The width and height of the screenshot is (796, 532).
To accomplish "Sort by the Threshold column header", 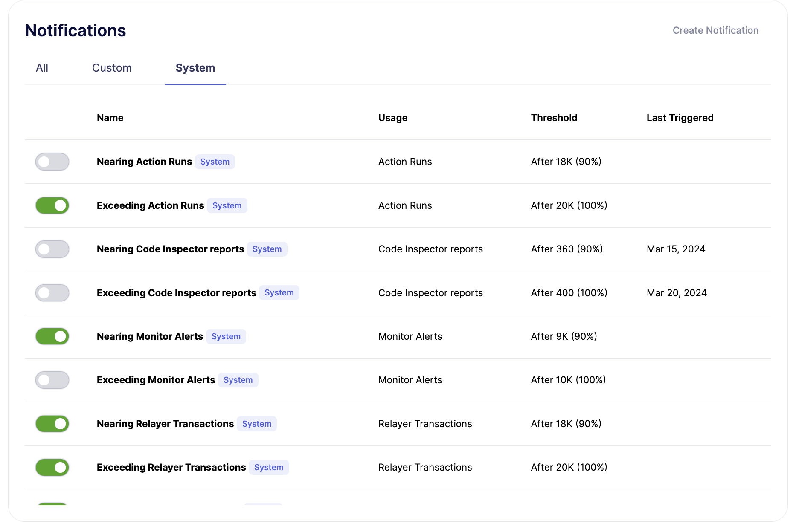I will click(x=554, y=118).
